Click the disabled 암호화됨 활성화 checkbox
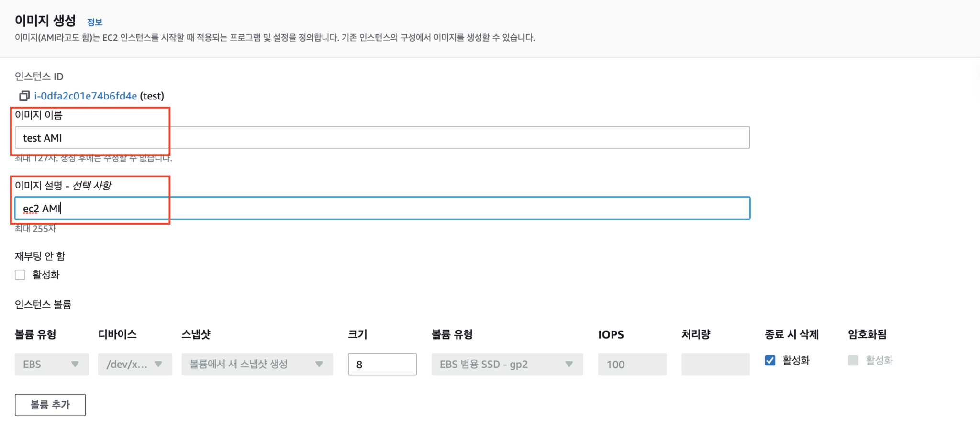Viewport: 980px width, 431px height. [x=853, y=360]
